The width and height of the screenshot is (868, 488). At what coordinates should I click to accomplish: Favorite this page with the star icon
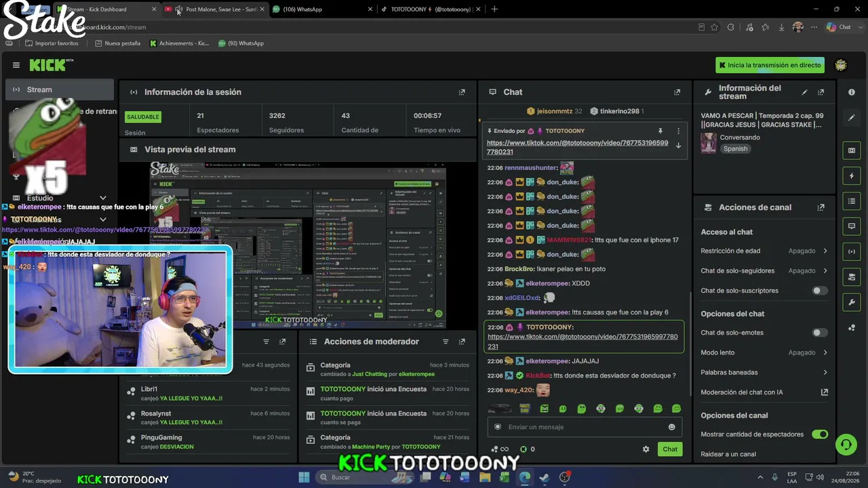click(715, 27)
